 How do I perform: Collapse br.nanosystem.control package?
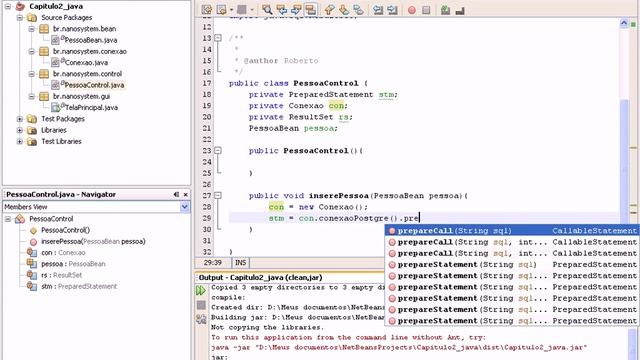(x=31, y=74)
